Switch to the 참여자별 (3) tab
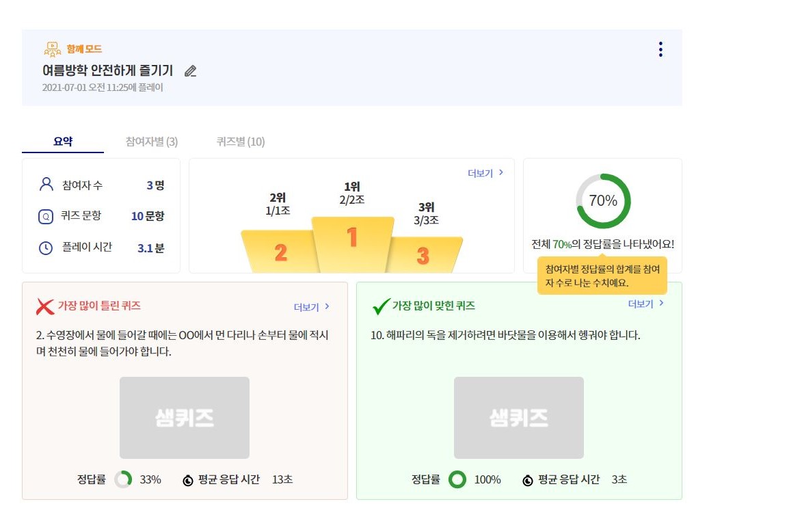This screenshot has height=532, width=802. (x=151, y=142)
